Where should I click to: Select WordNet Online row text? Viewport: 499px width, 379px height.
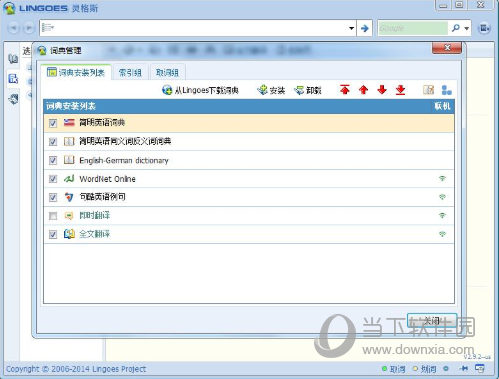pyautogui.click(x=107, y=179)
